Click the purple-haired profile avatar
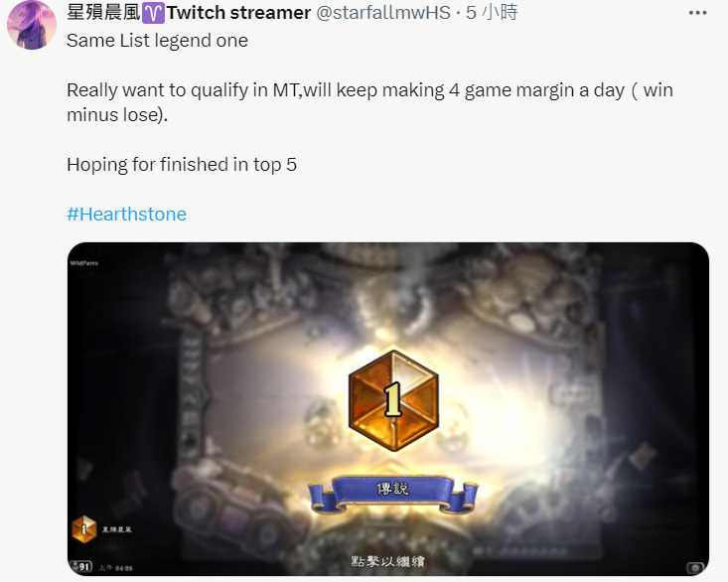Image resolution: width=728 pixels, height=582 pixels. pos(32,25)
